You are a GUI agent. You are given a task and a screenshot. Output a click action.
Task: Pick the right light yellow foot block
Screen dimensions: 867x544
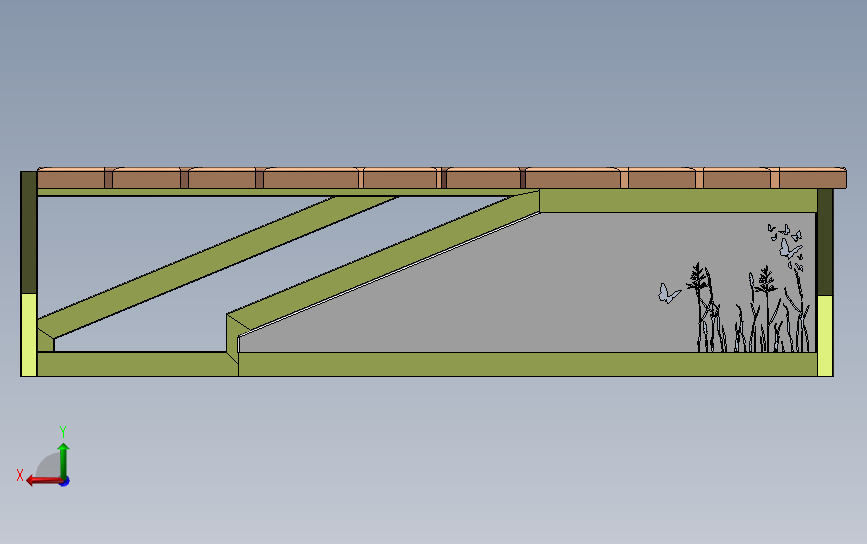click(825, 336)
